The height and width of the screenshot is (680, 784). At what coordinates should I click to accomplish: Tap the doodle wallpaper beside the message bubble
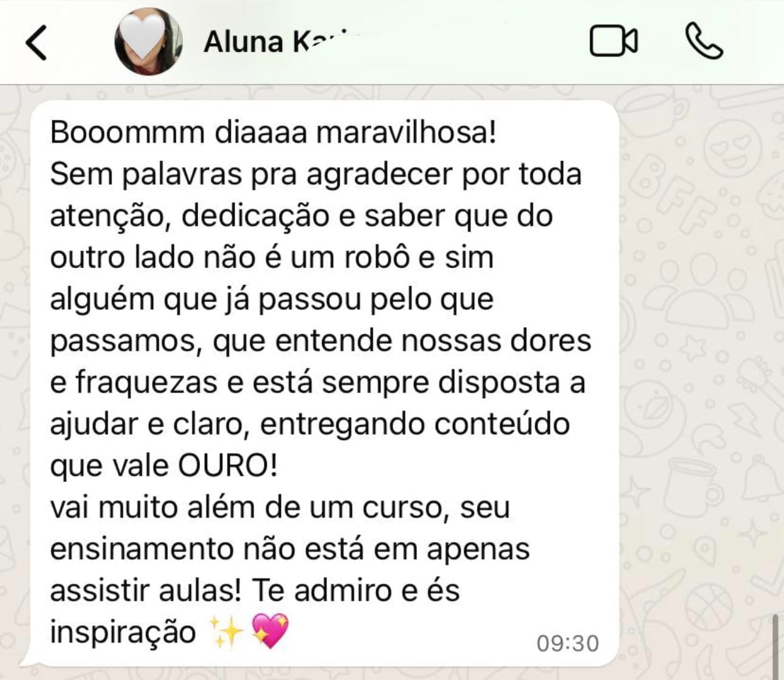699,365
